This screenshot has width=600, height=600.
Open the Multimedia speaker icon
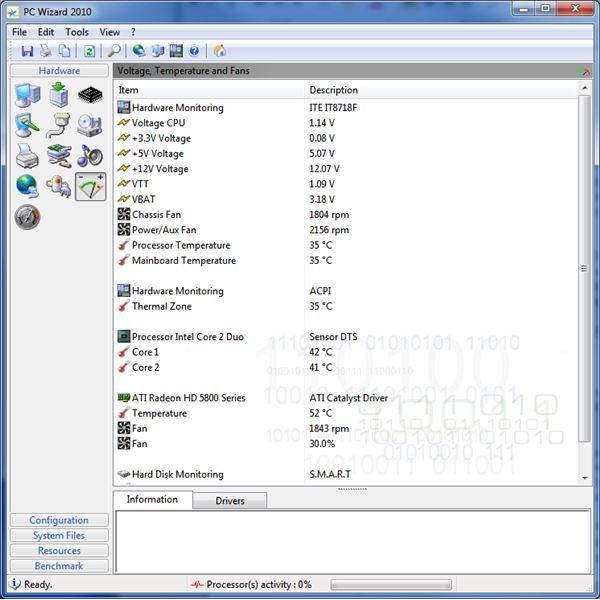click(90, 156)
